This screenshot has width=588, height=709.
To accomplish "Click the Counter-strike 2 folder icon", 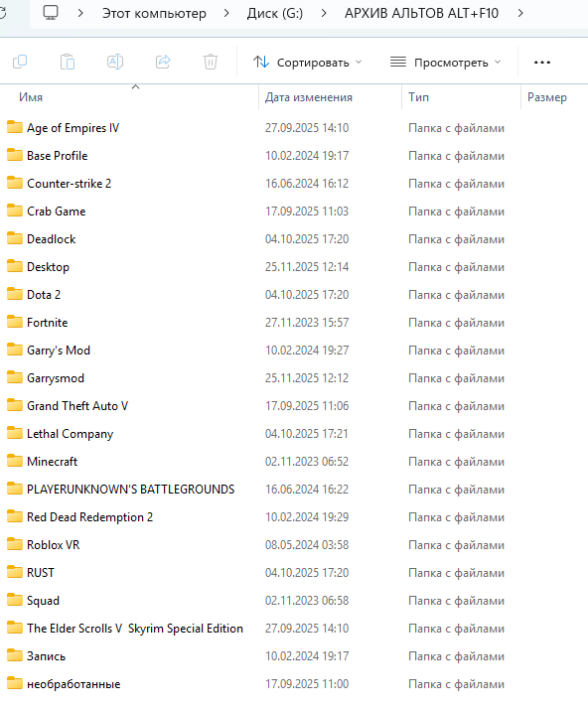I will 15,183.
